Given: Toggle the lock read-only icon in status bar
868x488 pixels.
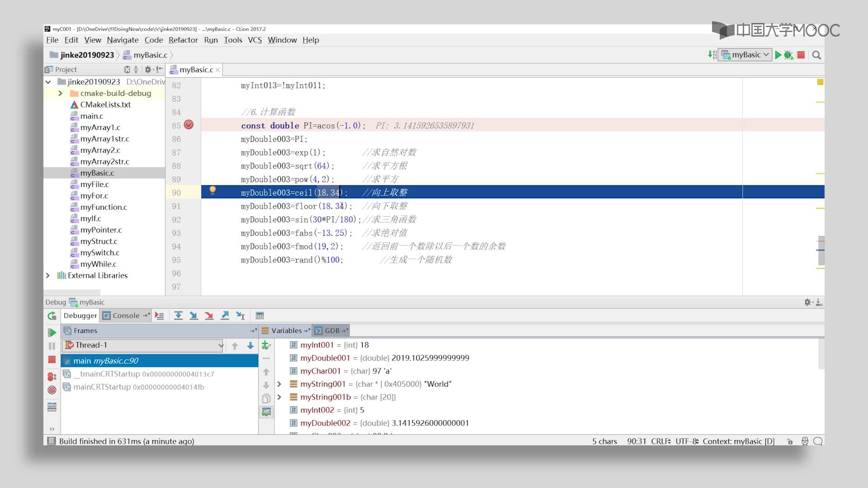Looking at the screenshot, I should (790, 441).
